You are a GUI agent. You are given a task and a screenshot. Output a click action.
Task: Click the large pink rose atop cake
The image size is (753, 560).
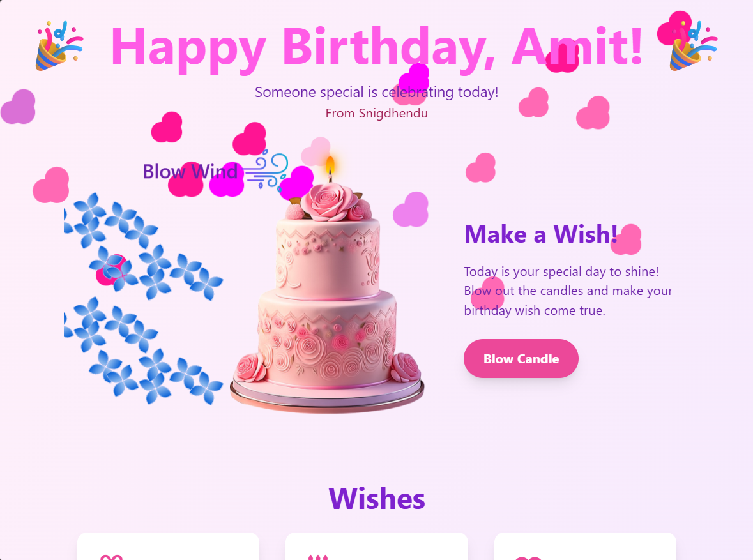pos(330,202)
